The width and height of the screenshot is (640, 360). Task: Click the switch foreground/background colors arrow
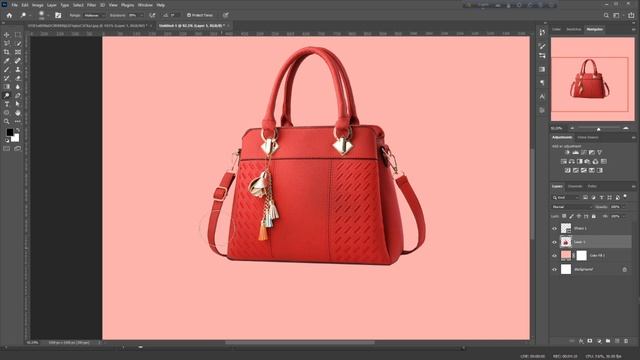[x=18, y=130]
